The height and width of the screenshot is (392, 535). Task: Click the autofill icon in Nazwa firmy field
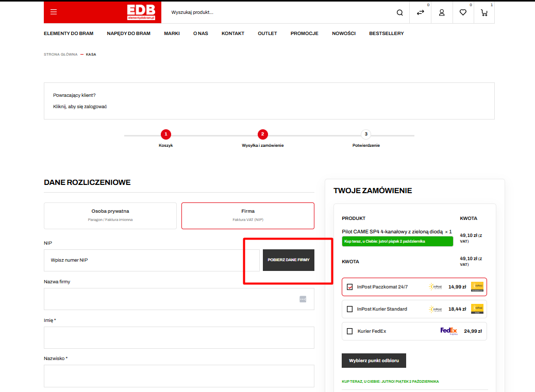[x=303, y=299]
